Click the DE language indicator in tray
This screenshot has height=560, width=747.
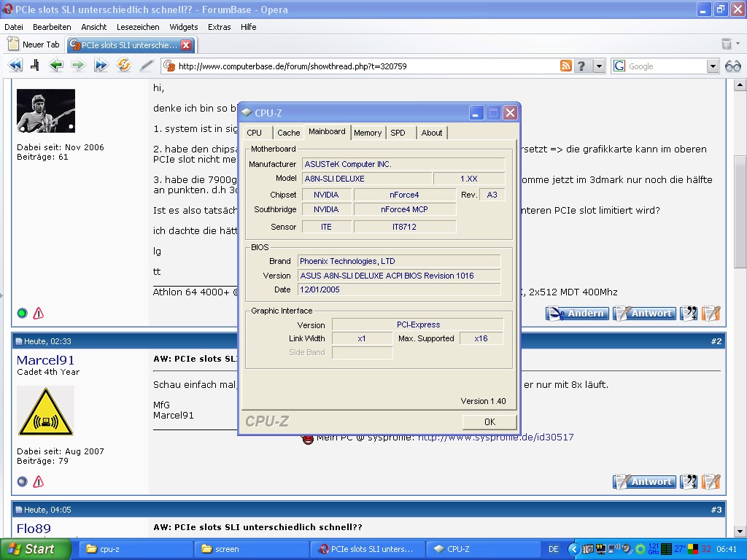[553, 549]
